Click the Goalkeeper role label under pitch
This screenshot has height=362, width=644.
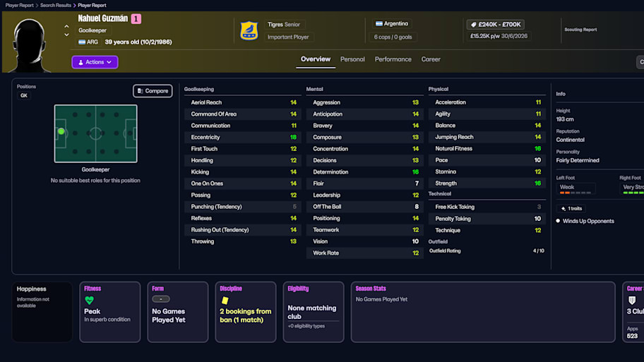(x=95, y=169)
